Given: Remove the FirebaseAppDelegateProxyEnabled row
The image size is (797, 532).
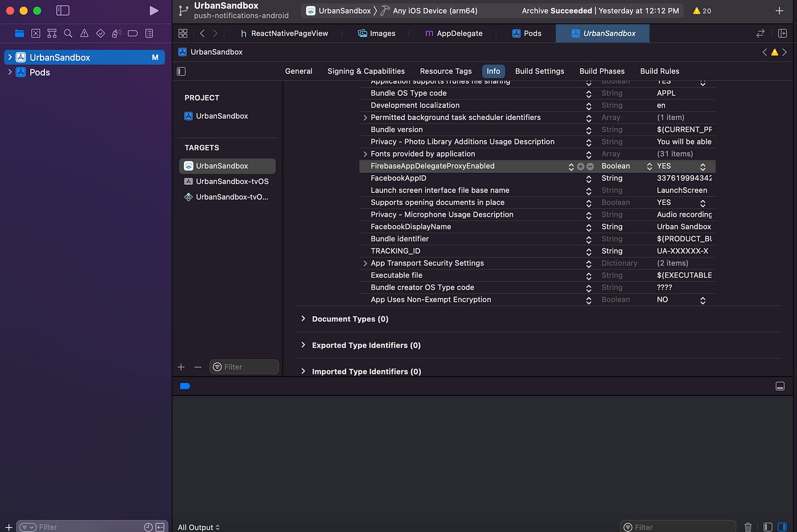Looking at the screenshot, I should click(590, 166).
